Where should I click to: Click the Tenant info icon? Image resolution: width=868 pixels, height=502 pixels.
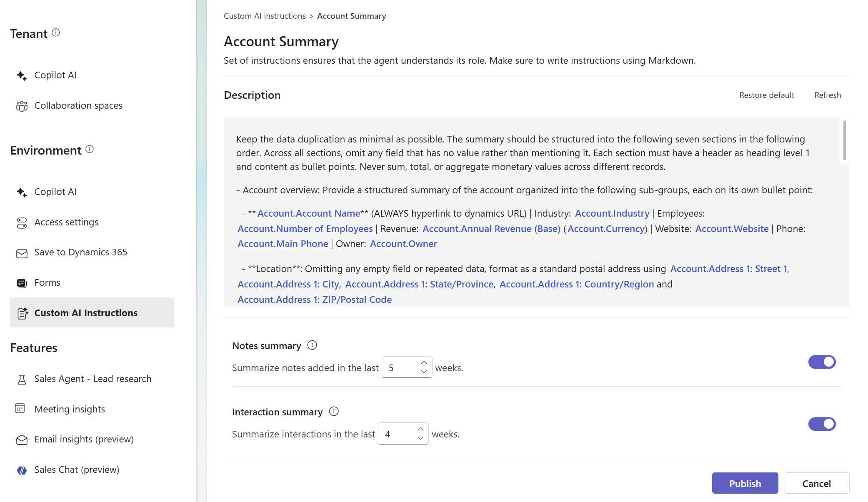56,32
